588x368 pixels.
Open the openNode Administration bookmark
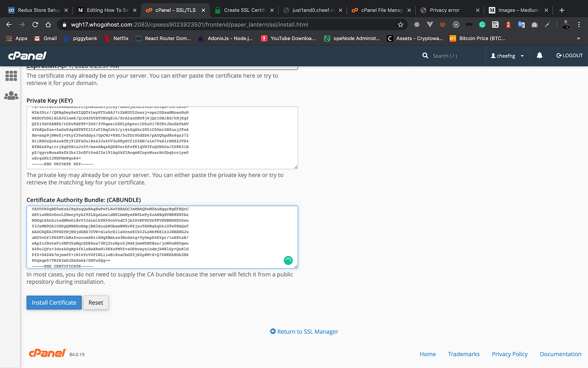point(352,38)
